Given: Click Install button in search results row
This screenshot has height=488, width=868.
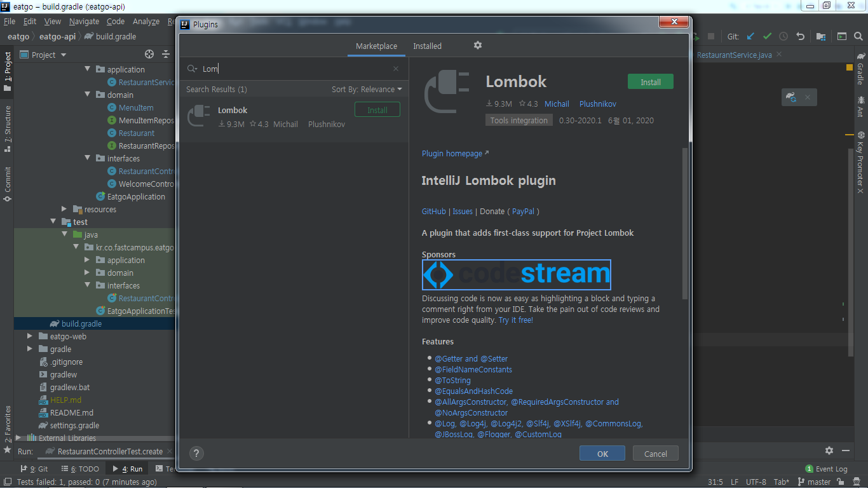Looking at the screenshot, I should [377, 110].
